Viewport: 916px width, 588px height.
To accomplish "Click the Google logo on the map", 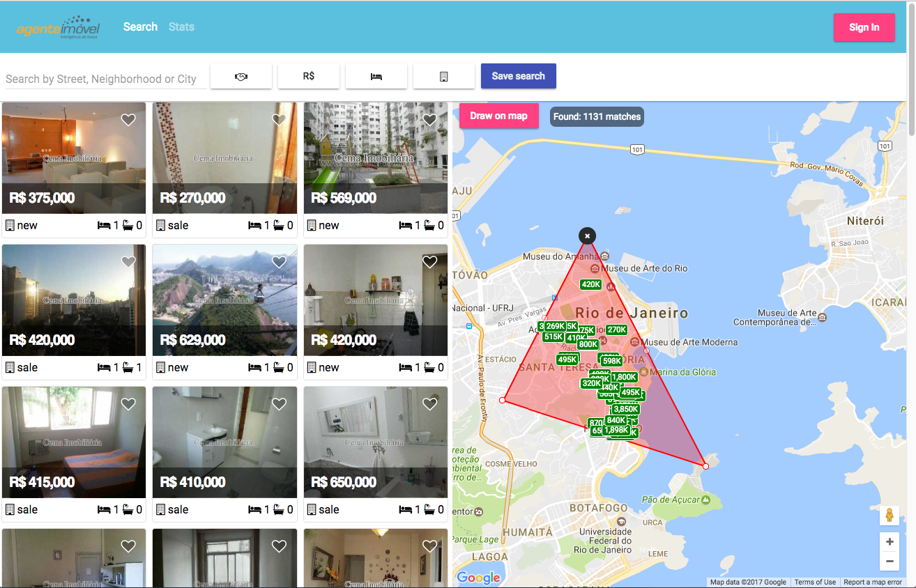I will coord(478,578).
